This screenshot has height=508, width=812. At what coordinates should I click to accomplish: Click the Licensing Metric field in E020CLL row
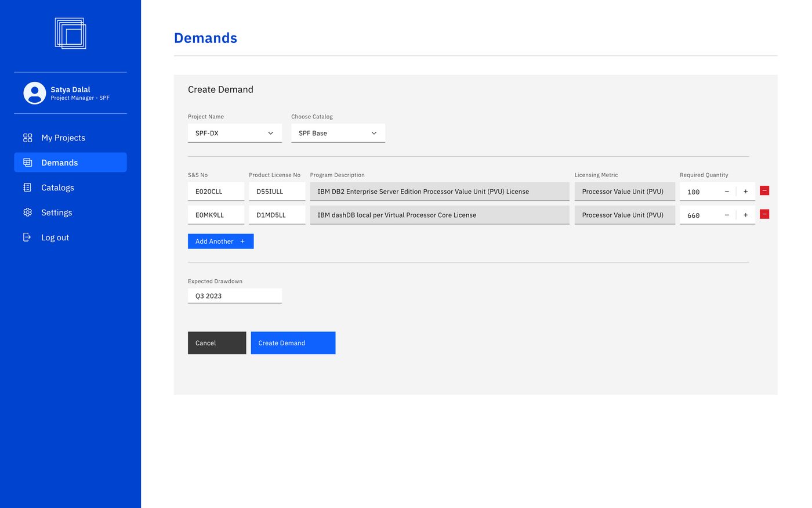tap(625, 192)
